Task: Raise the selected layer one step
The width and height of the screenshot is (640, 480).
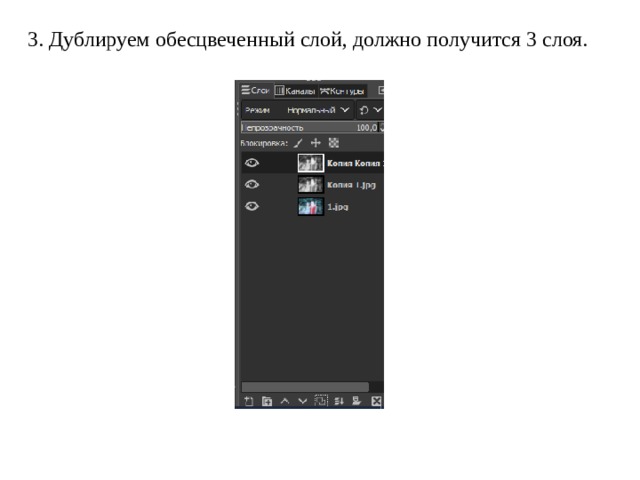Action: click(285, 401)
